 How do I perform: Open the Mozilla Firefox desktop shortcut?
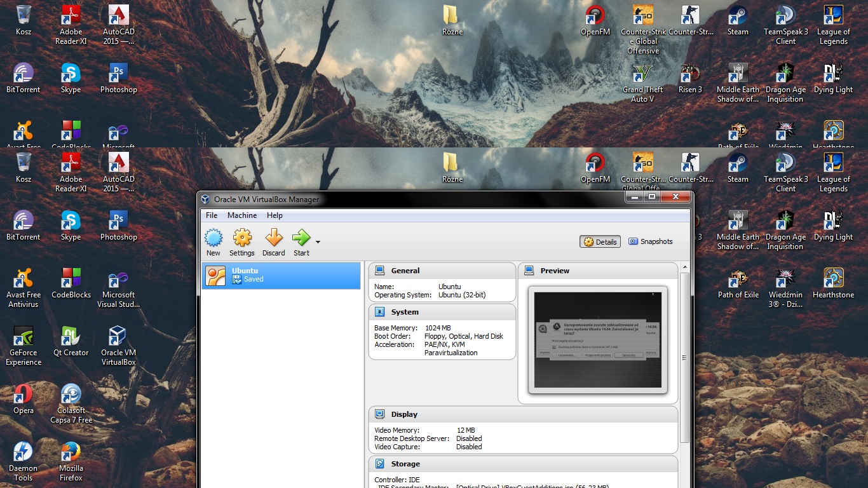coord(71,462)
